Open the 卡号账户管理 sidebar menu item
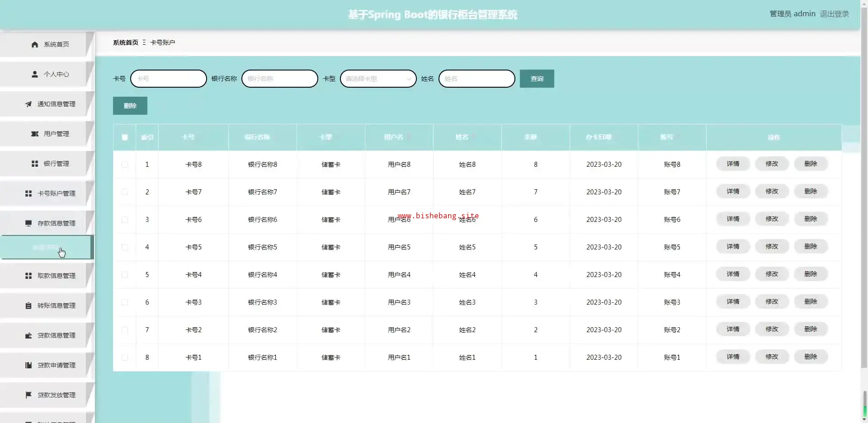This screenshot has height=423, width=868. click(56, 193)
